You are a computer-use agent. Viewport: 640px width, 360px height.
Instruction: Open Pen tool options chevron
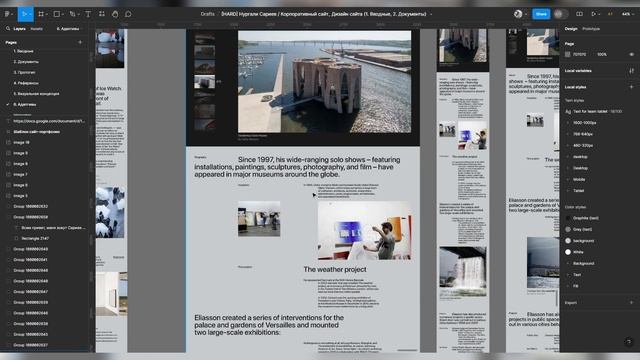[x=79, y=14]
